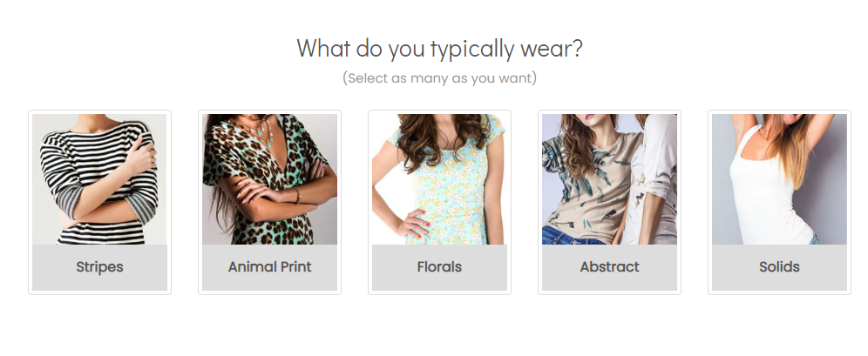868x356 pixels.
Task: Select the Abstract option card
Action: tap(609, 202)
